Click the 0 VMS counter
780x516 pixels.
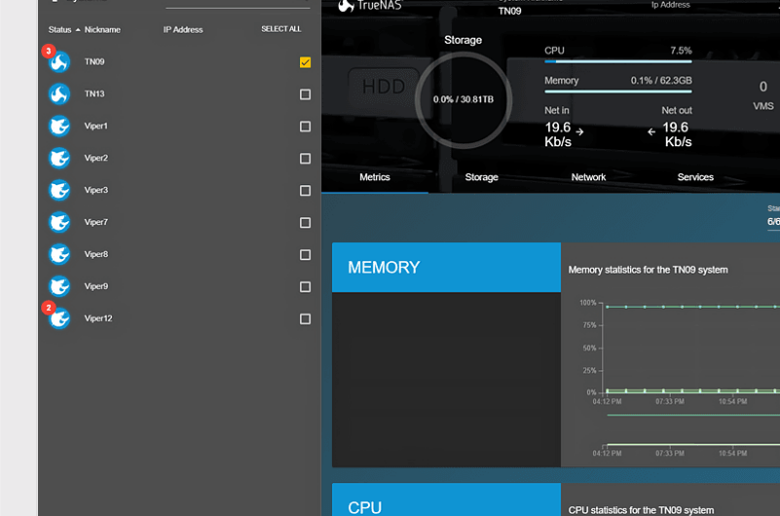pyautogui.click(x=763, y=95)
